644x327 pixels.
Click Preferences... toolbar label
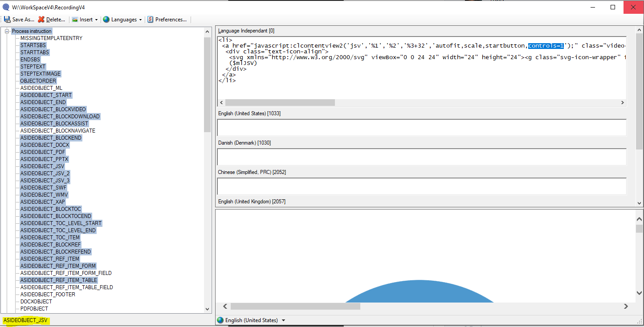(x=171, y=20)
